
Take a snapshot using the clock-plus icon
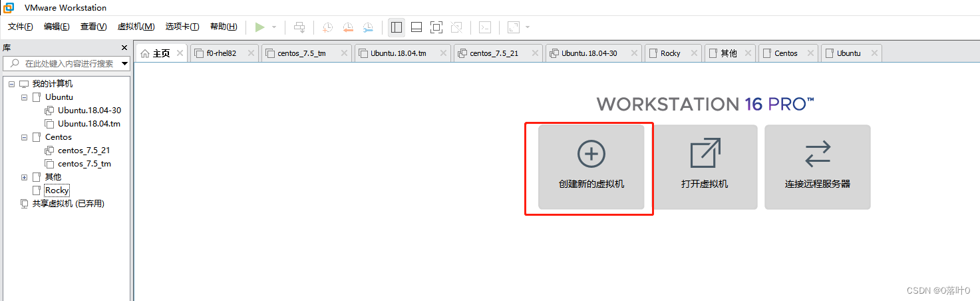pyautogui.click(x=328, y=27)
